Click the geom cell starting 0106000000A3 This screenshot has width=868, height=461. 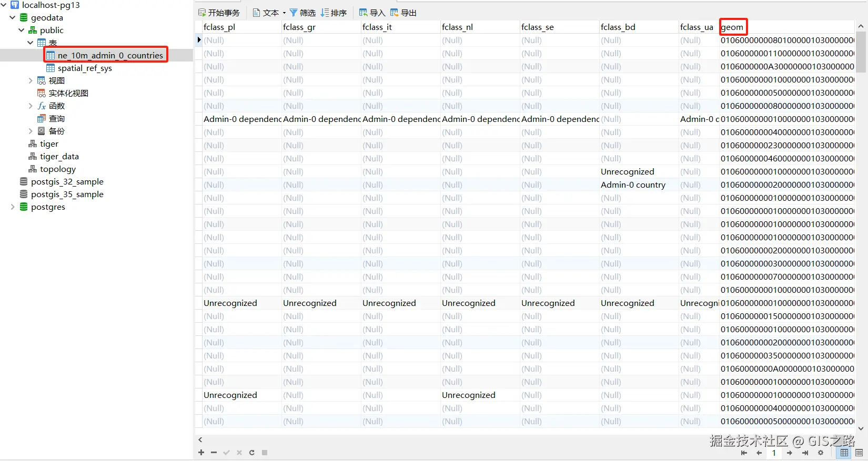click(x=787, y=67)
